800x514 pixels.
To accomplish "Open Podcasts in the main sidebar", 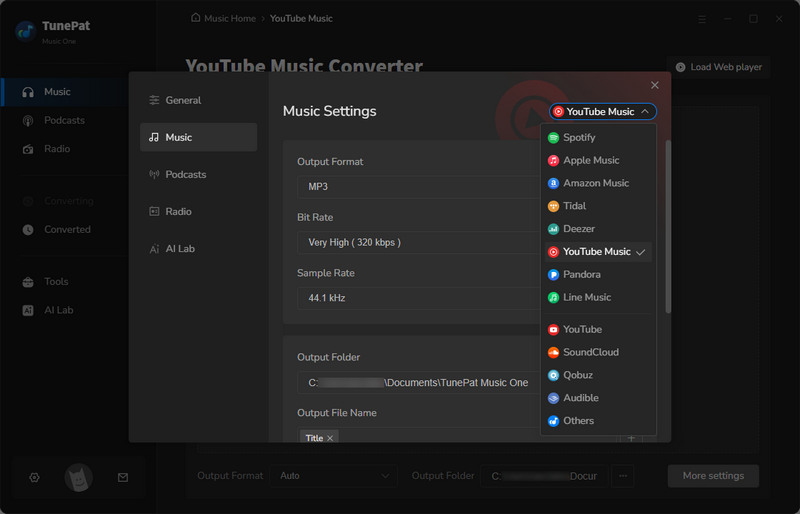I will click(64, 120).
